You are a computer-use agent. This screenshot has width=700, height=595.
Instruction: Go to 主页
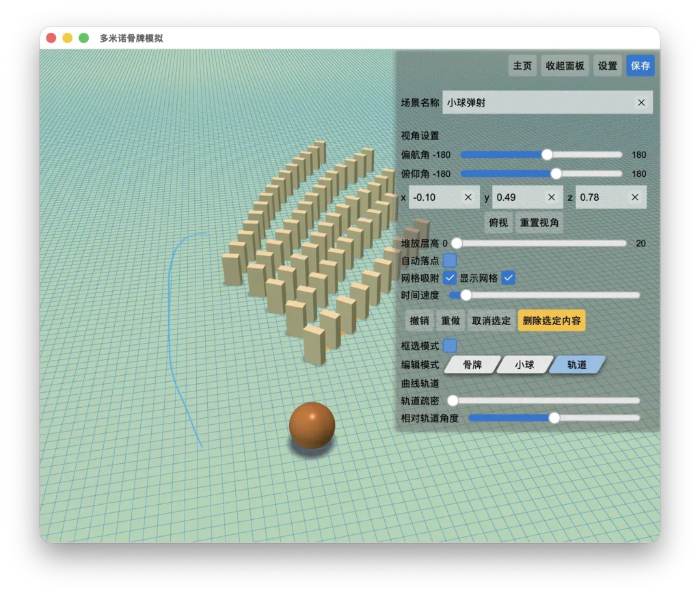(522, 66)
